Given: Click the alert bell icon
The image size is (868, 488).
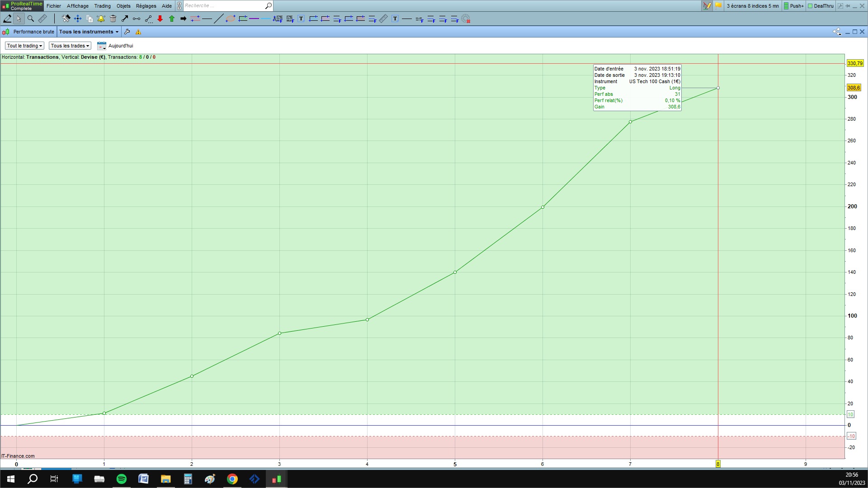Looking at the screenshot, I should (x=101, y=19).
